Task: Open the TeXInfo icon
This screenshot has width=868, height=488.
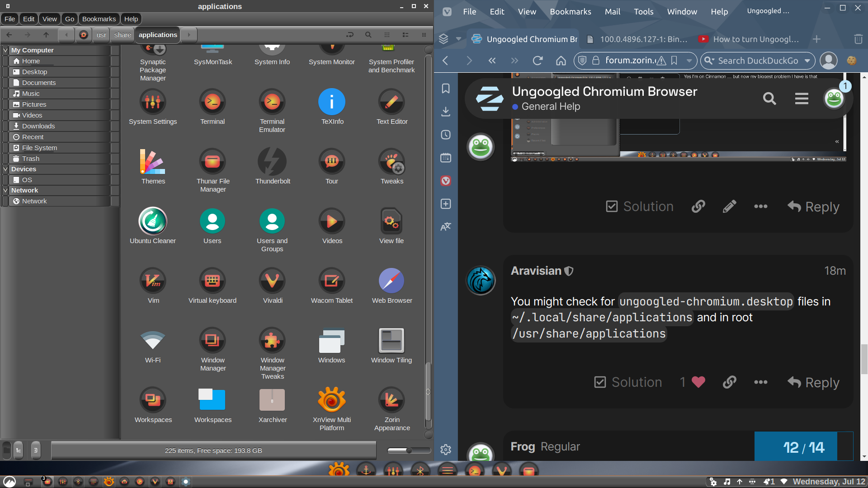Action: tap(332, 102)
